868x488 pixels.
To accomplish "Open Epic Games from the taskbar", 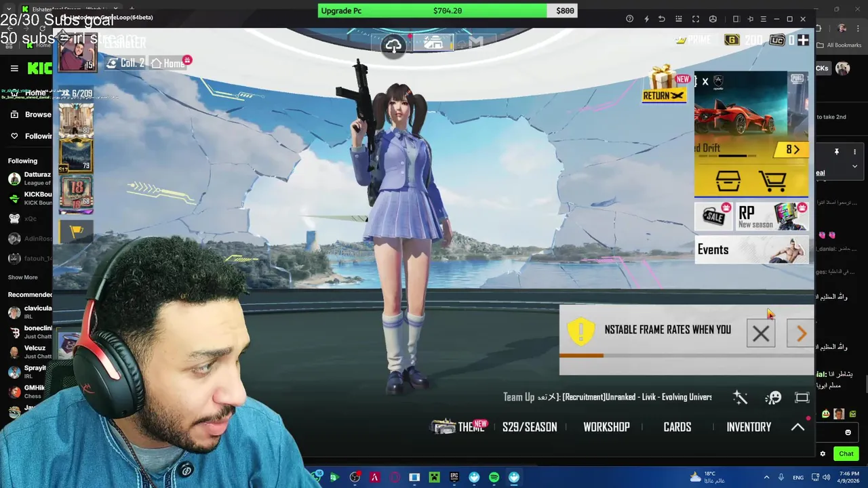I will (x=454, y=477).
